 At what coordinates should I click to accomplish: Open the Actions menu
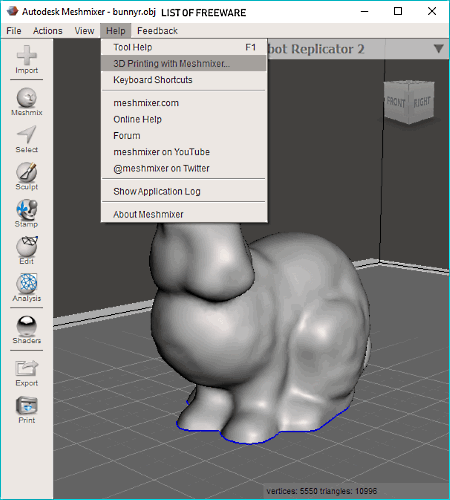point(48,31)
